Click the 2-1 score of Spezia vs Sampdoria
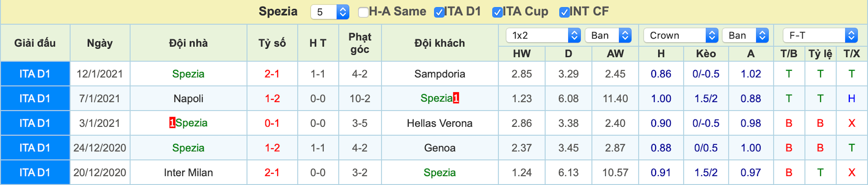The image size is (868, 185). coord(272,74)
